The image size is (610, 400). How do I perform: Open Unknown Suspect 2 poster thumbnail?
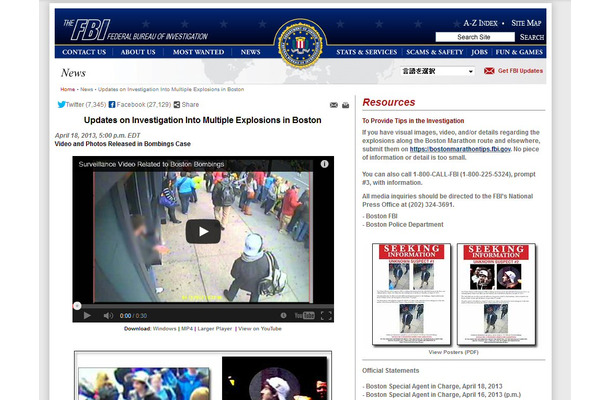pos(496,294)
